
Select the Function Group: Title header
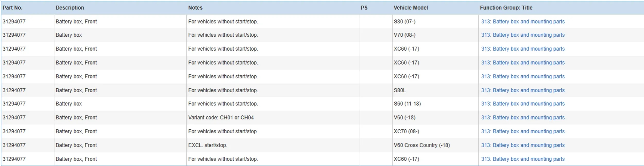(506, 8)
